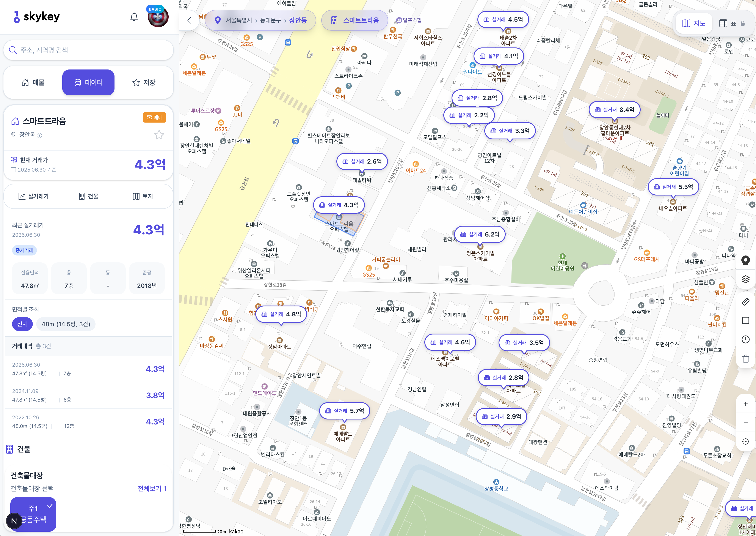Focus the address search field
Screen dimensions: 756x536
pyautogui.click(x=88, y=50)
